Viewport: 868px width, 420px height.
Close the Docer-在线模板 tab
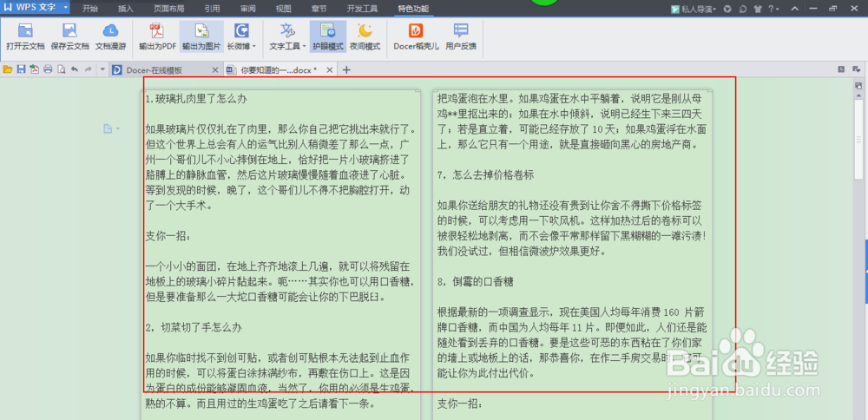[215, 70]
